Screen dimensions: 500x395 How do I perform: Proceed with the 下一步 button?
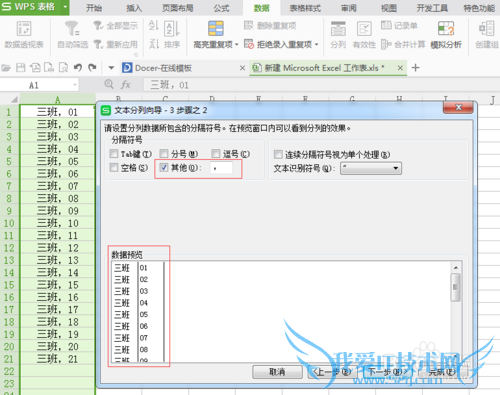tap(387, 372)
